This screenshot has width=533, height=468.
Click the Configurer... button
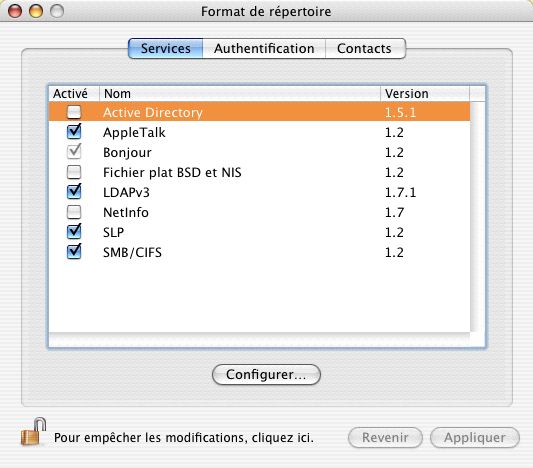(x=266, y=375)
